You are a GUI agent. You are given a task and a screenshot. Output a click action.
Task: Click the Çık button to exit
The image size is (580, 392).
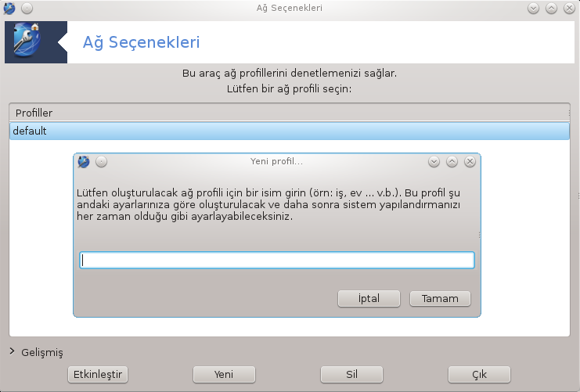(x=479, y=374)
